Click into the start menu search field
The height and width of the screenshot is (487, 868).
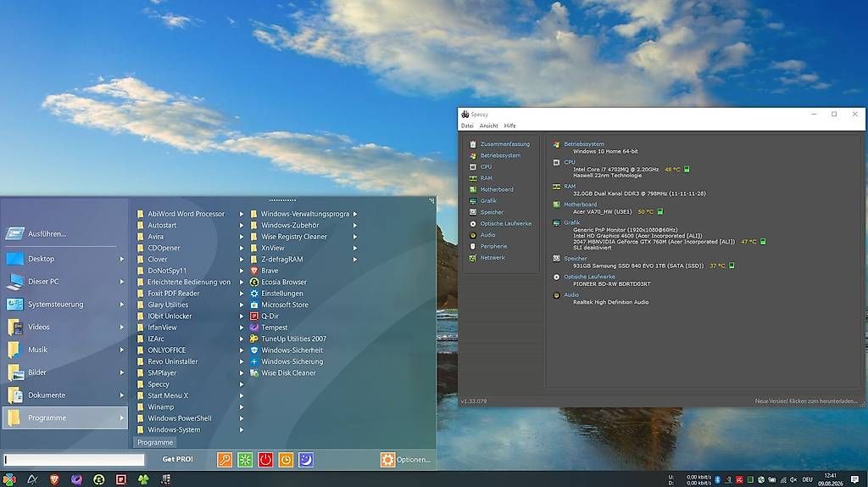pyautogui.click(x=75, y=460)
